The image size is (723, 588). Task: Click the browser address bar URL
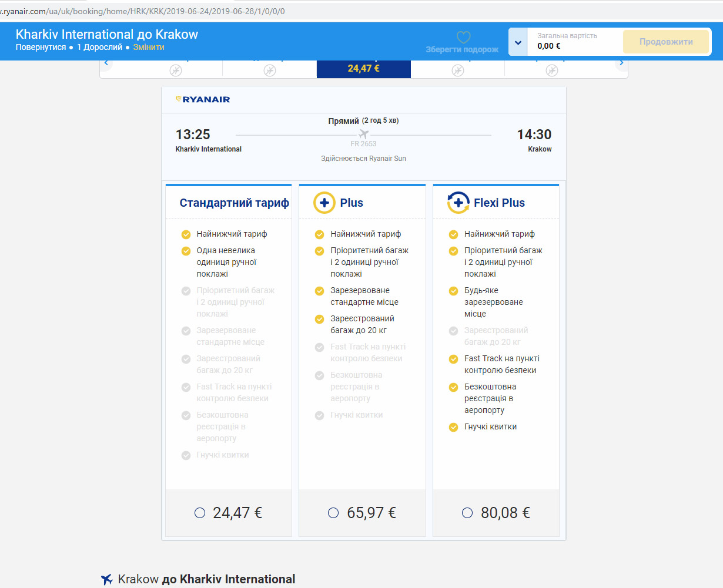pyautogui.click(x=142, y=11)
